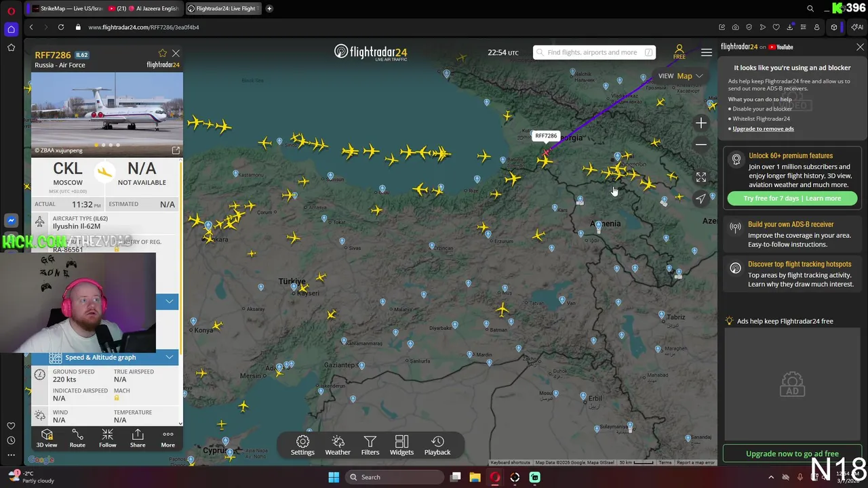Image resolution: width=868 pixels, height=488 pixels.
Task: Open the Widgets menu
Action: pos(401,445)
